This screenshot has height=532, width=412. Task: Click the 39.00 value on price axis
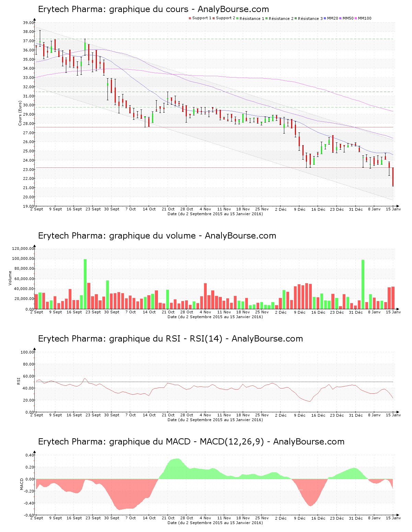(x=28, y=23)
